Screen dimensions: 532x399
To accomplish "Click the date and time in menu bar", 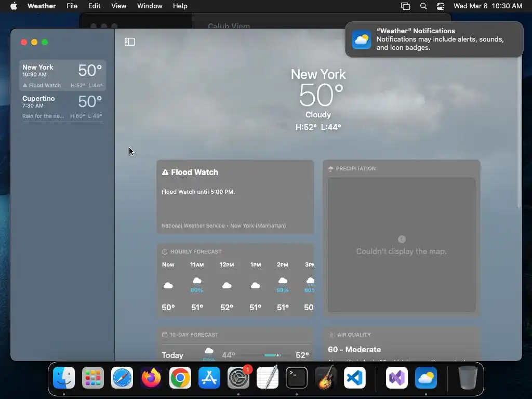I will click(x=487, y=6).
